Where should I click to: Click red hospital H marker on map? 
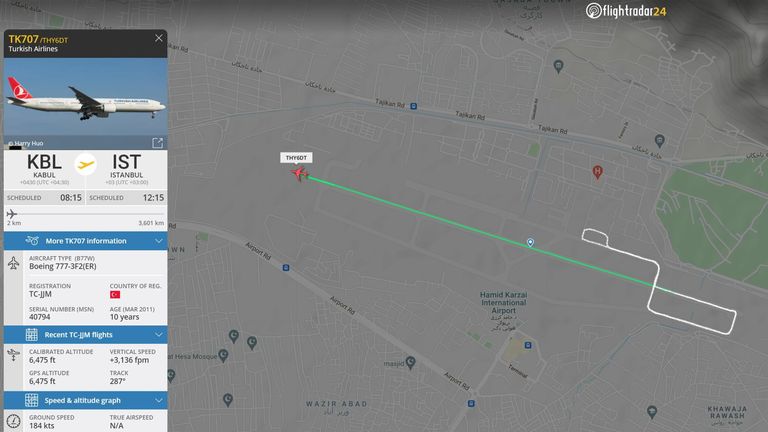click(x=597, y=172)
